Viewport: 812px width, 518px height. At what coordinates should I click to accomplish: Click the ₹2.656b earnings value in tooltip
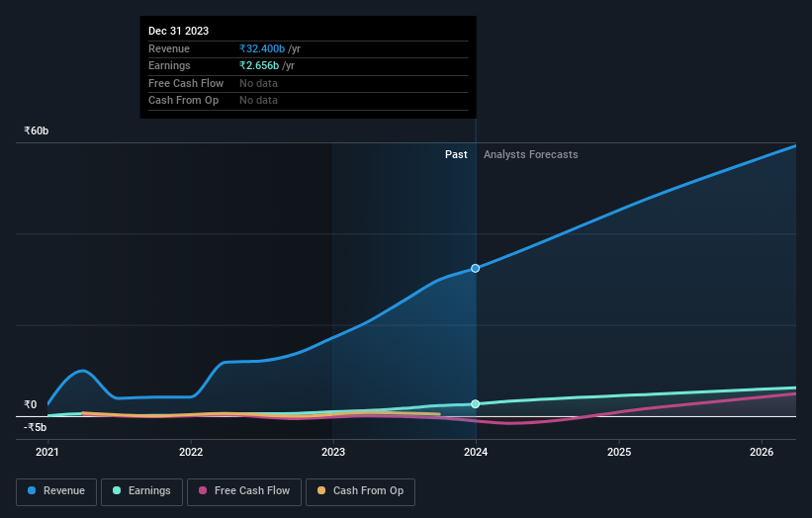tap(259, 65)
